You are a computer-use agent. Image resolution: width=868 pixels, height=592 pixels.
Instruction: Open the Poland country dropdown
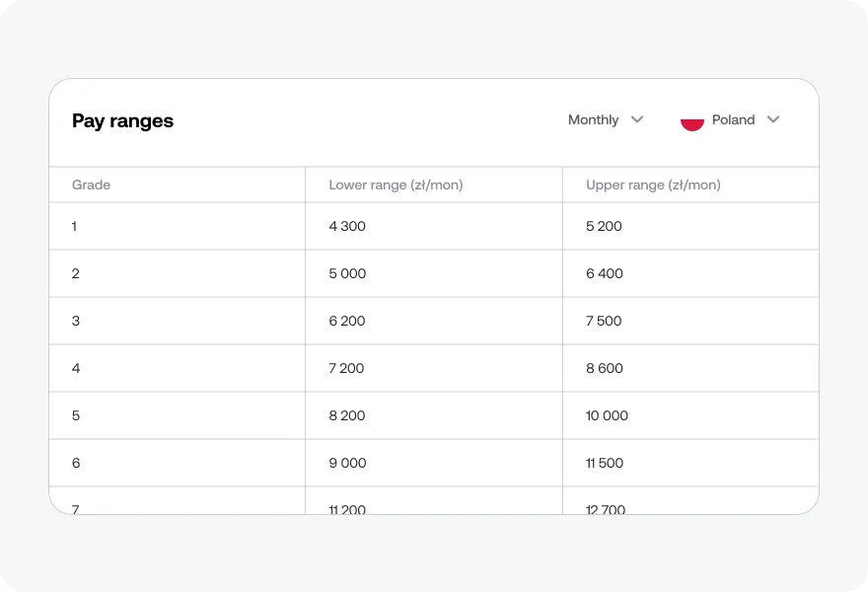[730, 119]
